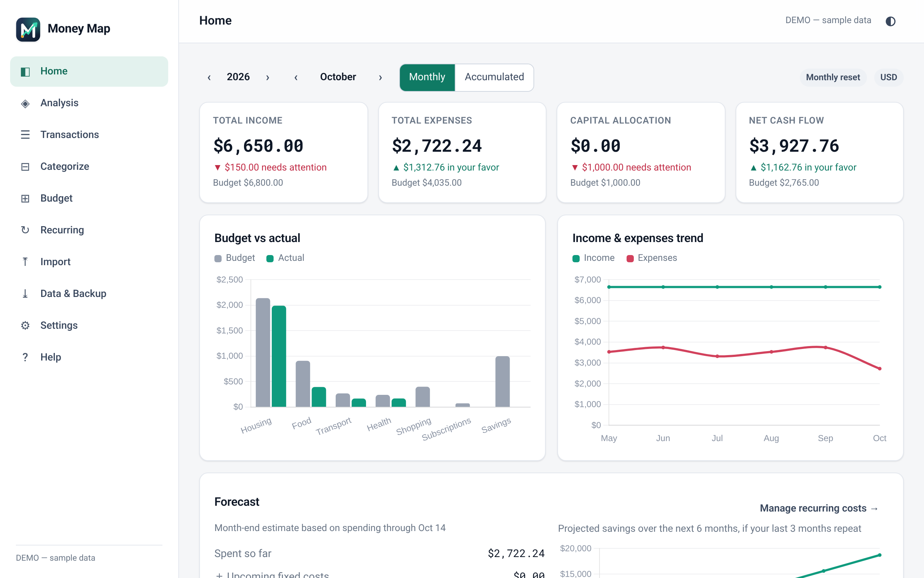
Task: Click the Capital Allocation $0.00 value
Action: tap(596, 146)
